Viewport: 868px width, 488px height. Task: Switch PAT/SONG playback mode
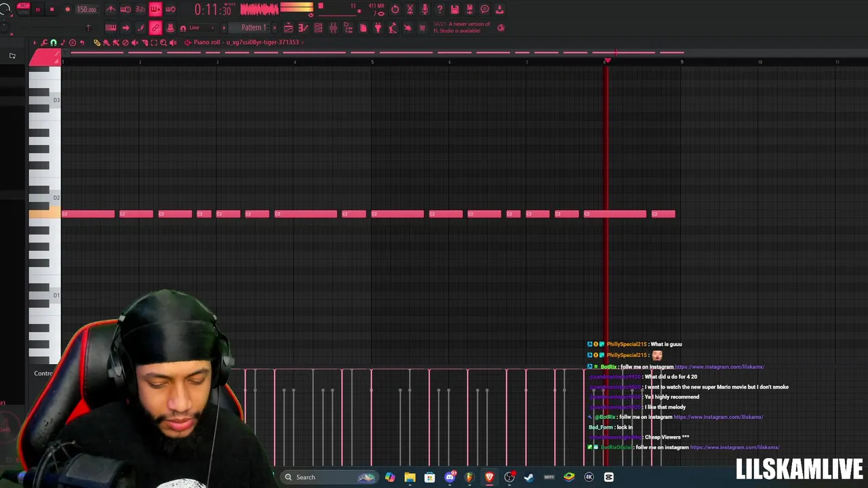(x=23, y=9)
